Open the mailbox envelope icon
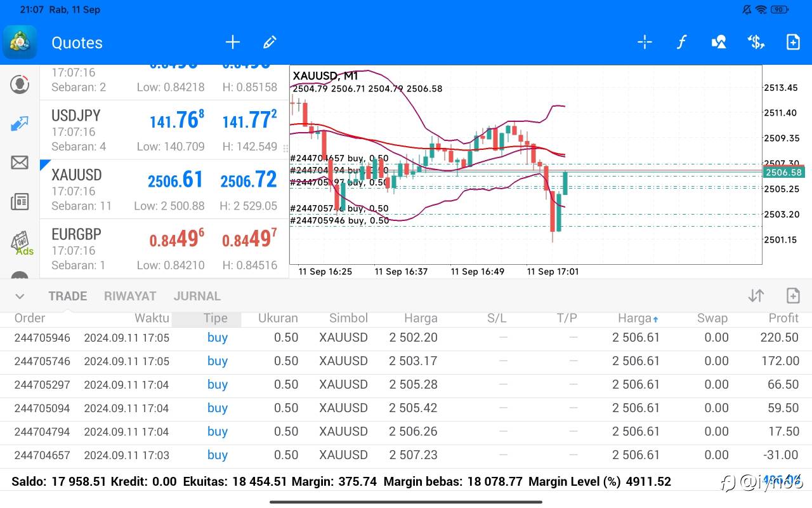The image size is (812, 508). [x=20, y=163]
